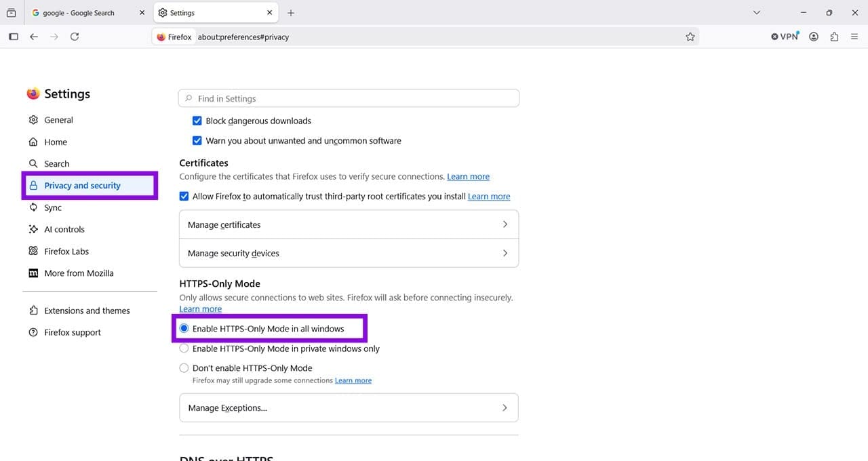This screenshot has height=461, width=868.
Task: Click the Firefox support question icon
Action: point(33,332)
